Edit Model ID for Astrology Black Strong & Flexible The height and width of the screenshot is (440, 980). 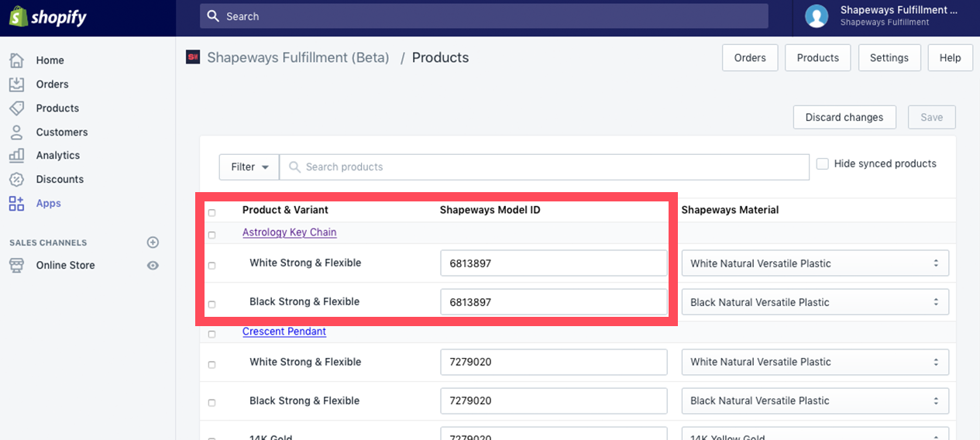[x=554, y=302]
